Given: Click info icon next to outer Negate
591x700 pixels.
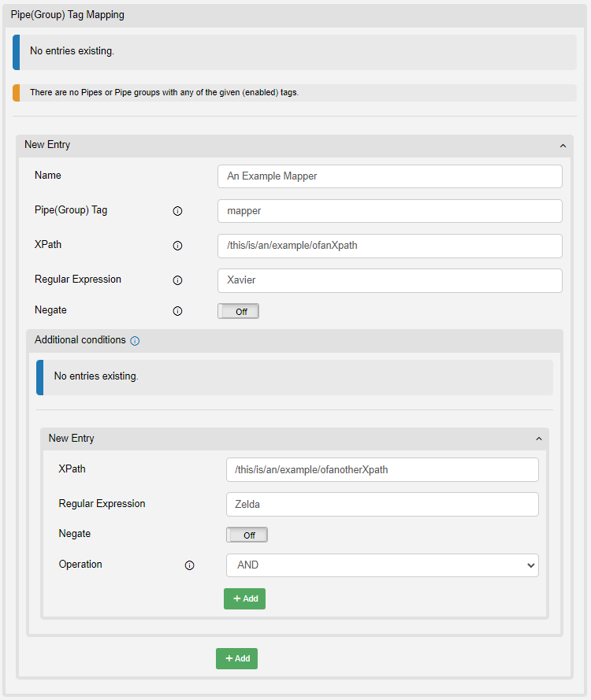Looking at the screenshot, I should coord(177,311).
